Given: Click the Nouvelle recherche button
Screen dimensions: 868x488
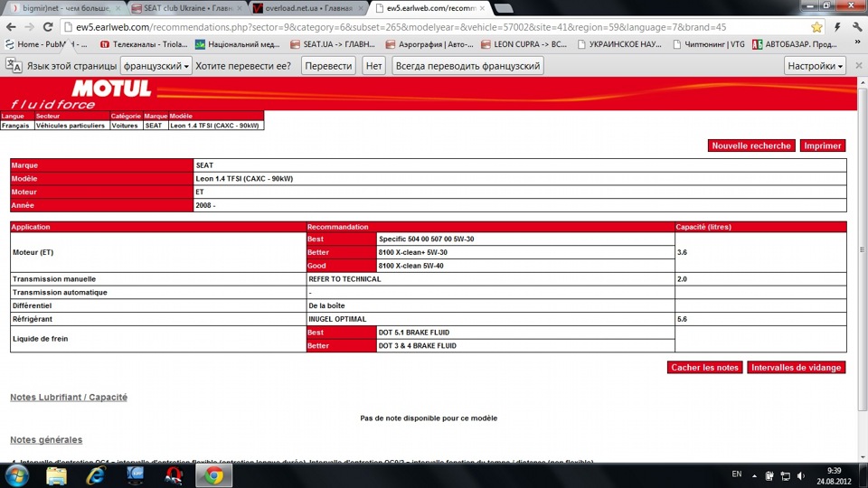Looking at the screenshot, I should (x=751, y=145).
